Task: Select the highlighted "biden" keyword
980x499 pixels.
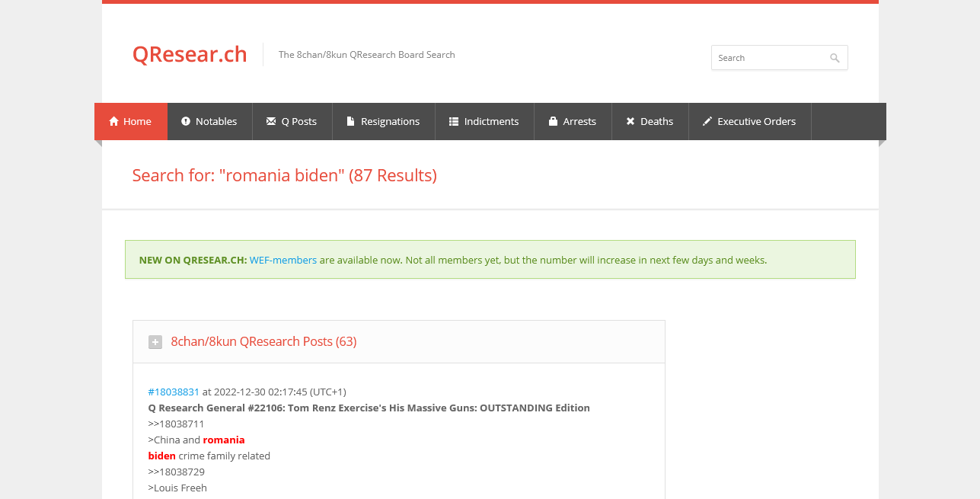Action: pyautogui.click(x=161, y=456)
